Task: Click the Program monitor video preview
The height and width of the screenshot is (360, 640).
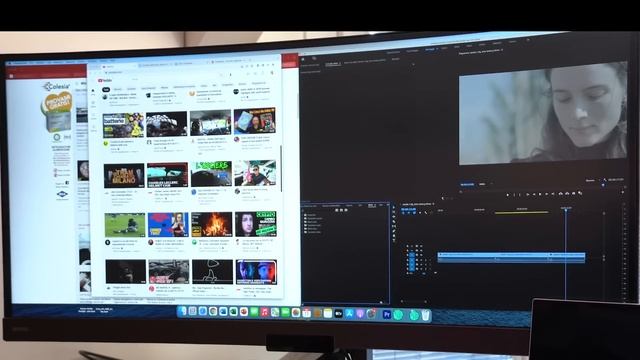Action: click(x=543, y=113)
